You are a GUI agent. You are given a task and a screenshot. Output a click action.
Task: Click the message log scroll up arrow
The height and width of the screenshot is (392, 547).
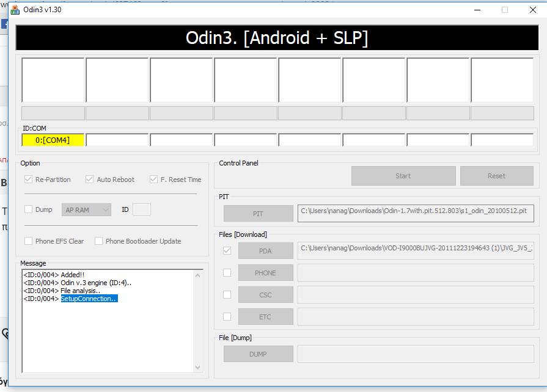(198, 275)
